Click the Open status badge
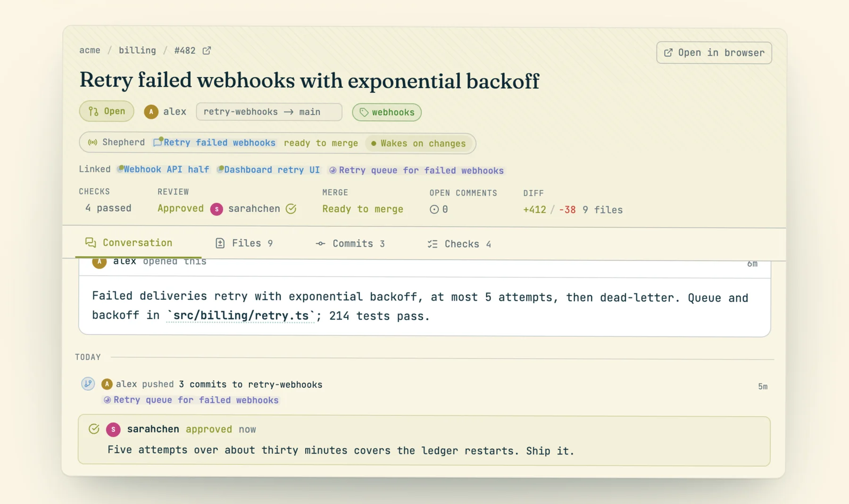This screenshot has width=849, height=504. [107, 111]
